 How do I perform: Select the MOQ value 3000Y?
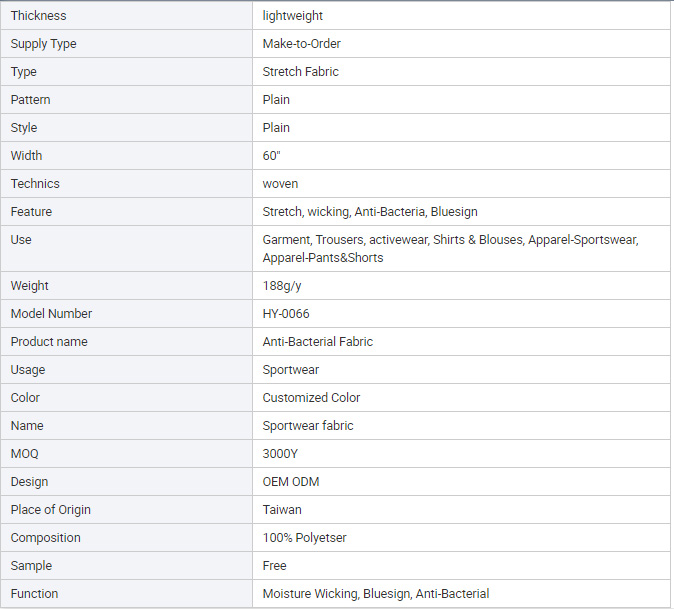tap(280, 454)
